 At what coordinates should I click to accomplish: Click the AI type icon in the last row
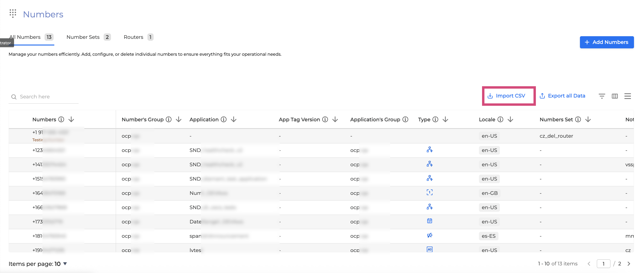tap(429, 249)
